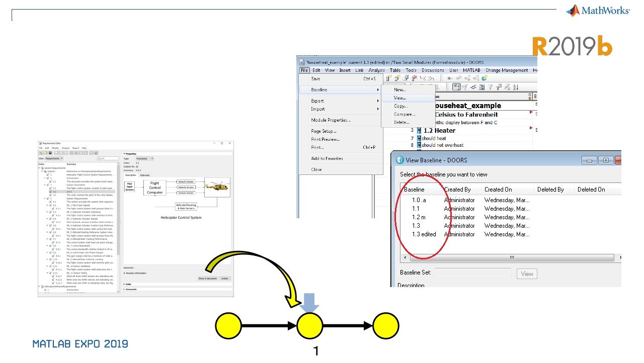The height and width of the screenshot is (363, 644).
Task: Select the Baseline submenu entry
Action: pyautogui.click(x=341, y=89)
